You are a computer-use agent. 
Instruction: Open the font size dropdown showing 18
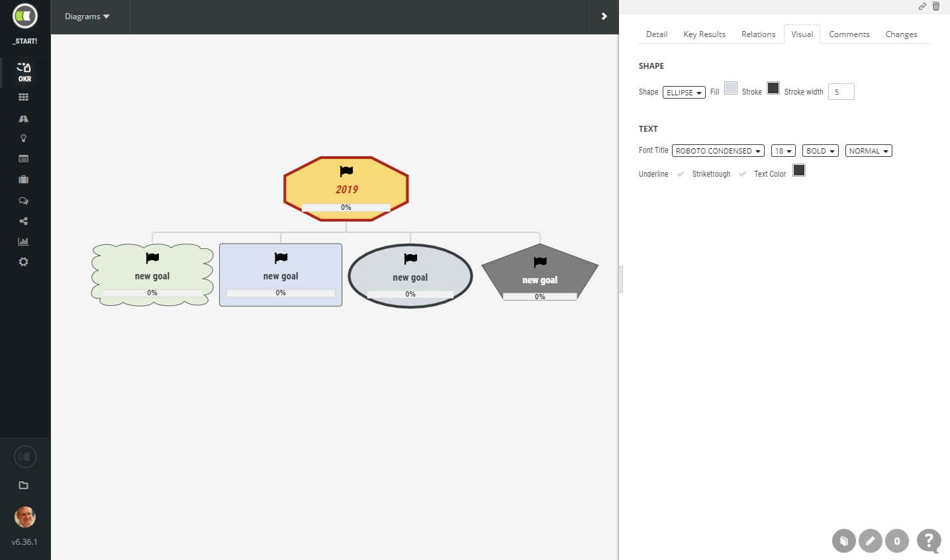click(x=783, y=150)
